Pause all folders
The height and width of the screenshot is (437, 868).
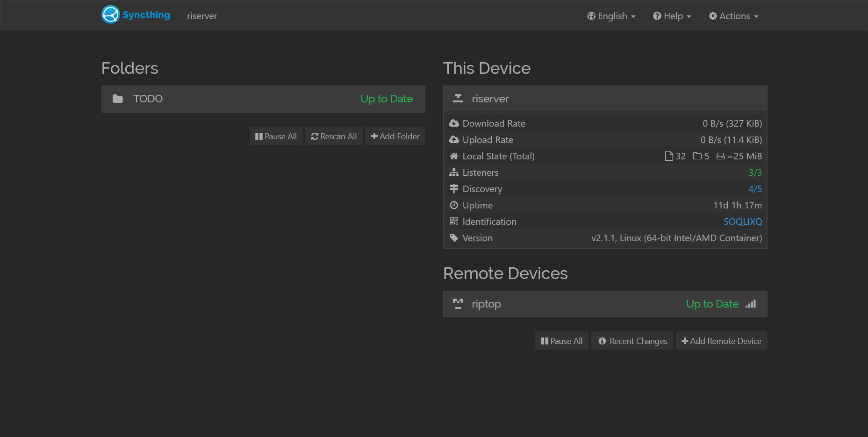(276, 136)
